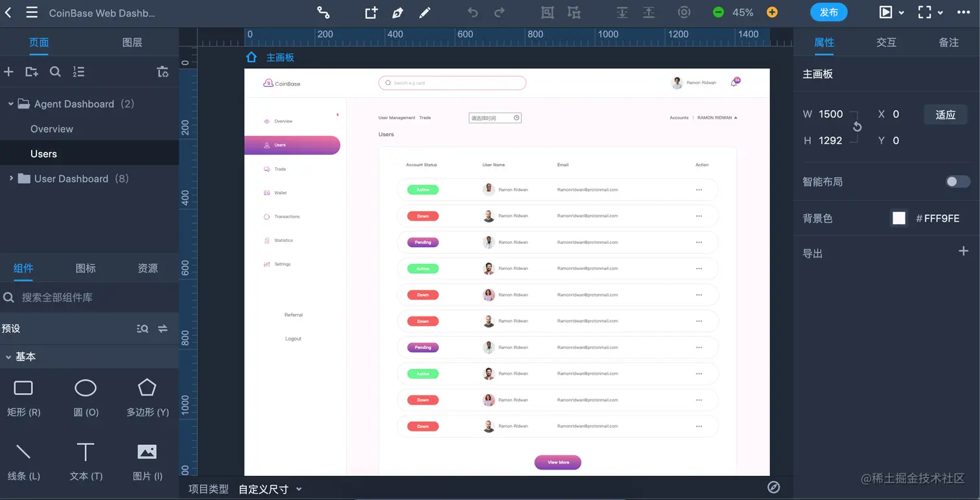Zoom in with the yellow plus
The image size is (980, 500).
772,12
